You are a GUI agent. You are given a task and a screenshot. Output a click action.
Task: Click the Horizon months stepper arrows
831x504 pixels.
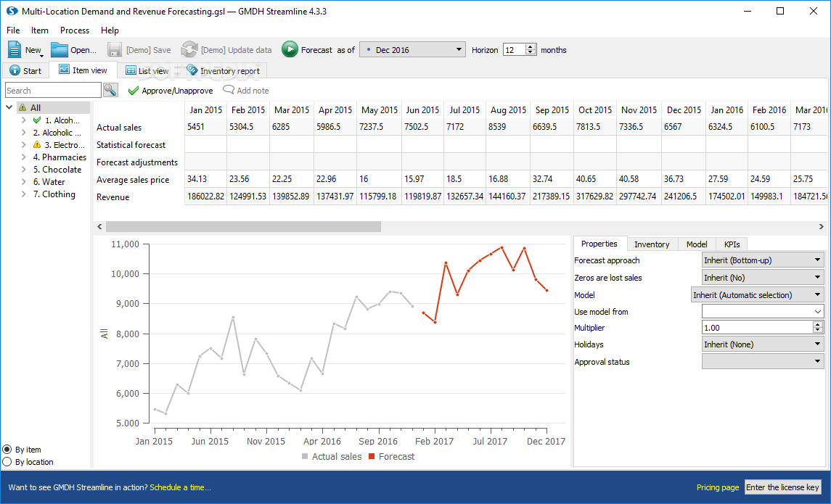[531, 50]
